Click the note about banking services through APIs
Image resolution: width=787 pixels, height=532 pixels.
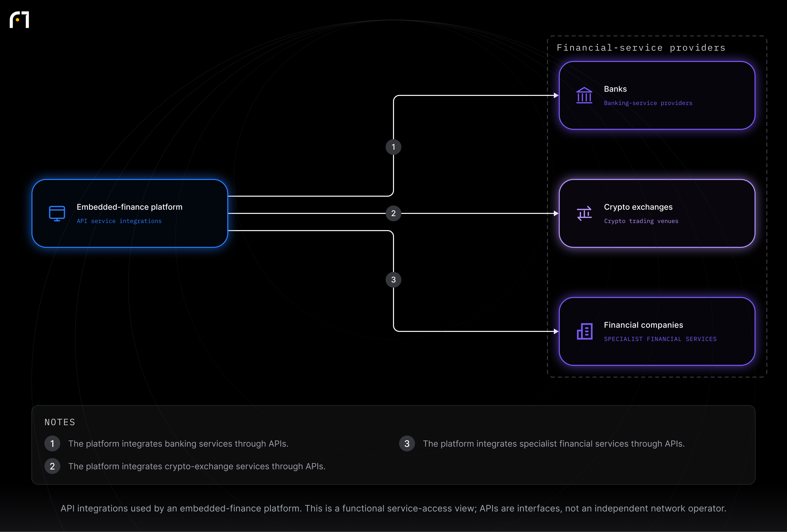tap(179, 443)
